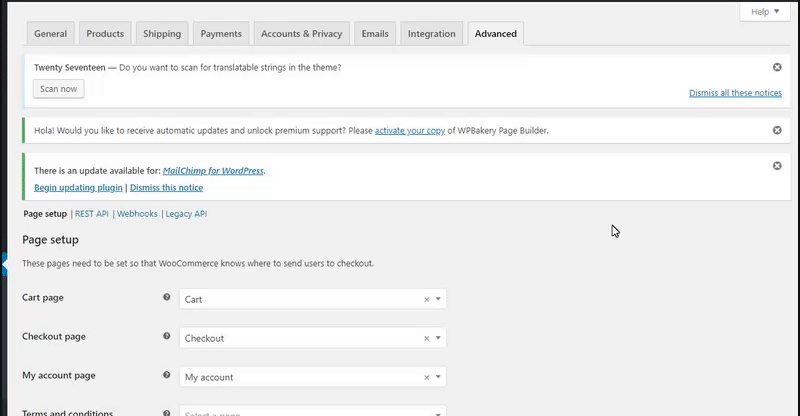Go to Accounts & Privacy tab

point(301,34)
